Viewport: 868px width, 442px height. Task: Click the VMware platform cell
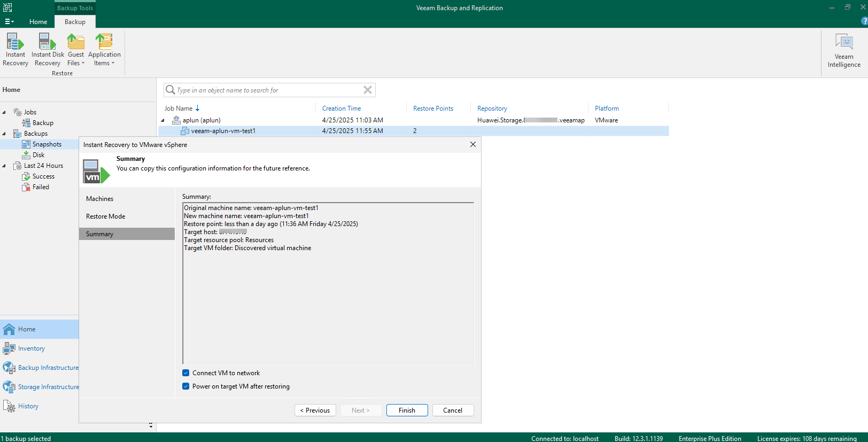pyautogui.click(x=606, y=120)
